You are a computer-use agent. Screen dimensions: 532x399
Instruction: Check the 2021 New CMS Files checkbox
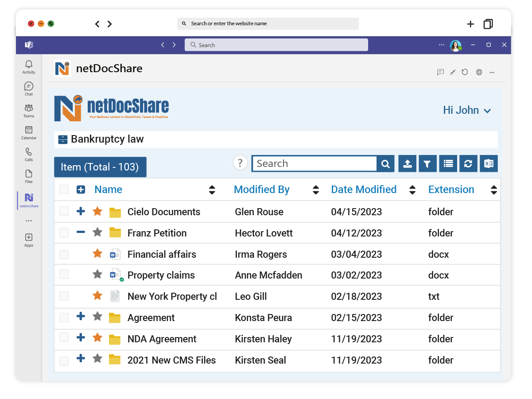click(x=64, y=360)
